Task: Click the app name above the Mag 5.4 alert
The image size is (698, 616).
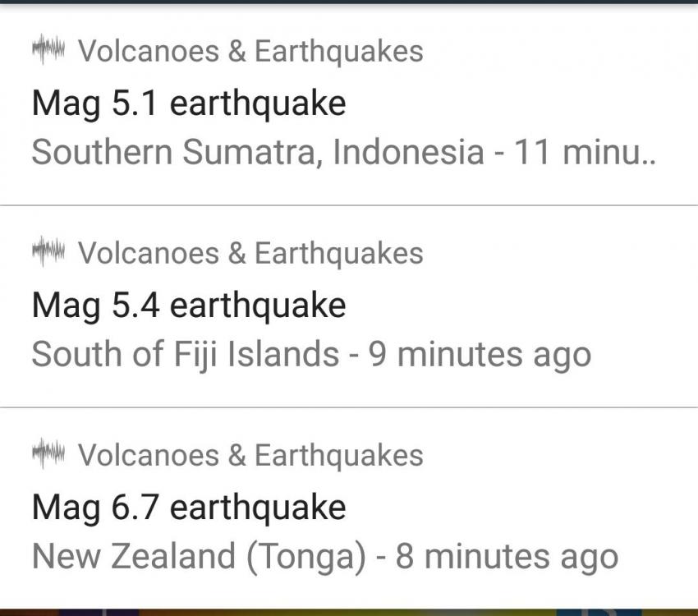Action: coord(250,253)
